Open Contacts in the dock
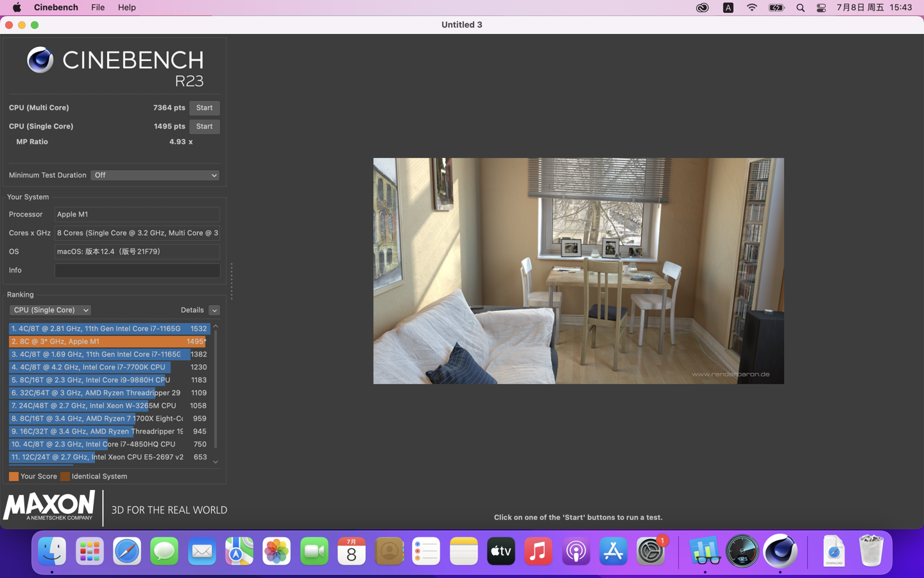 (389, 551)
